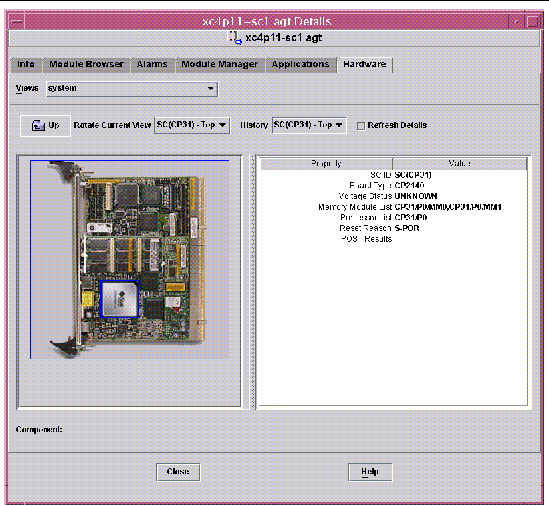The width and height of the screenshot is (549, 506).
Task: Select the POST Results row
Action: tap(394, 239)
